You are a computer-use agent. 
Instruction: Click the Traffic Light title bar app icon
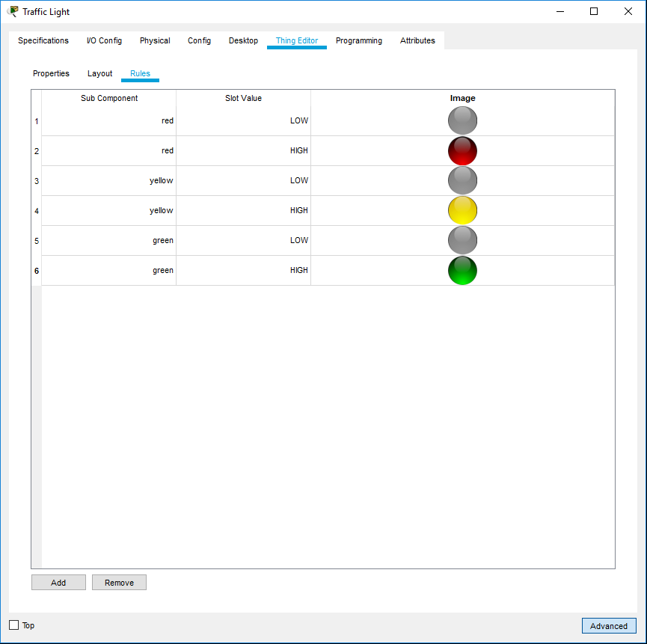[x=13, y=11]
